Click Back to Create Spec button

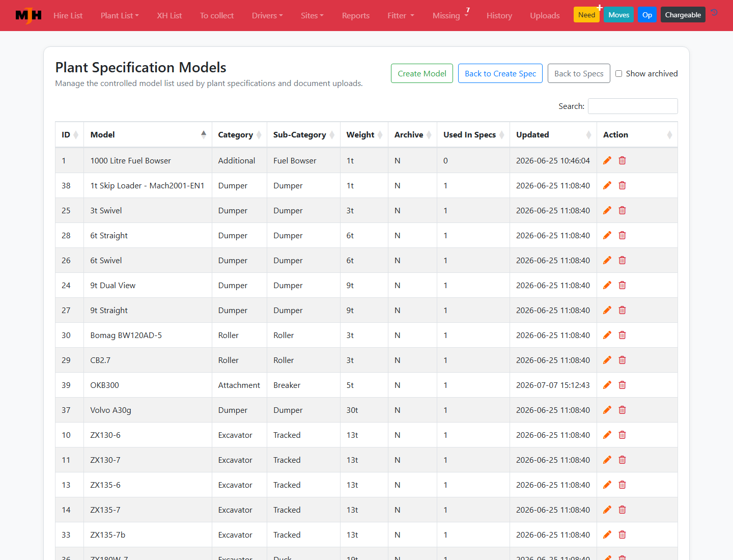[x=500, y=73]
